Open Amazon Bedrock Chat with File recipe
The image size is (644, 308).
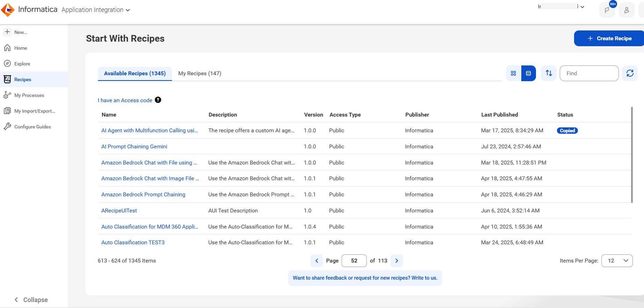(x=149, y=163)
